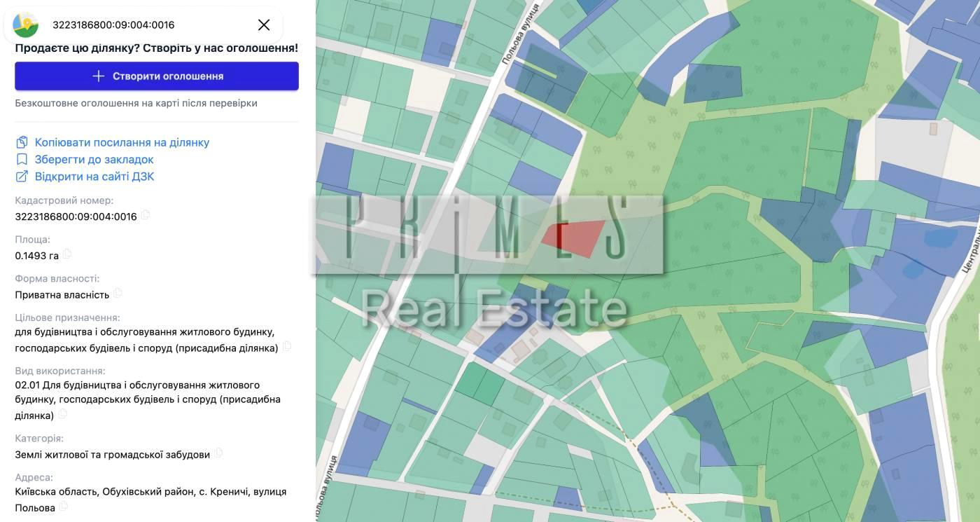Click the '0.1493 га' area value

(37, 256)
